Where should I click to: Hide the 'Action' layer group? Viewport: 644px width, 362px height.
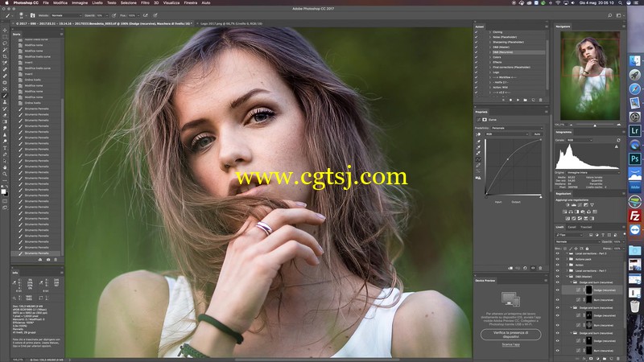(x=557, y=265)
